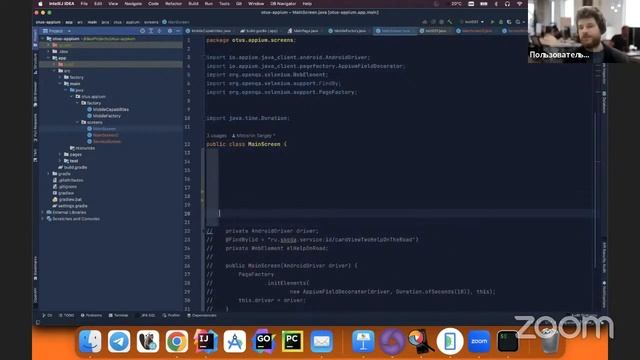Select the resources folder in project tree
This screenshot has width=640, height=360.
click(82, 148)
